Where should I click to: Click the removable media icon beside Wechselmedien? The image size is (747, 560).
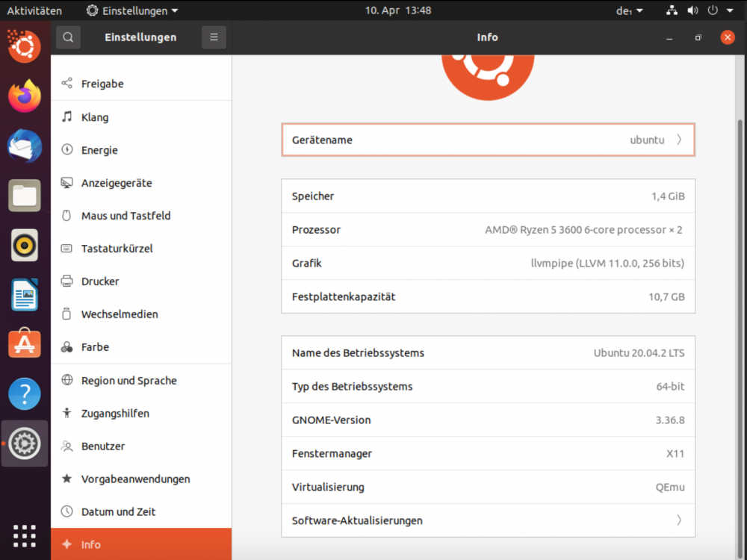pos(66,314)
